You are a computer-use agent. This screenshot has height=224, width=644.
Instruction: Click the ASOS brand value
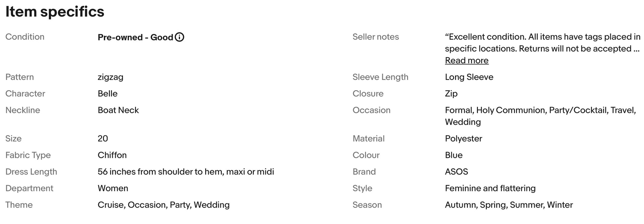[x=456, y=172]
